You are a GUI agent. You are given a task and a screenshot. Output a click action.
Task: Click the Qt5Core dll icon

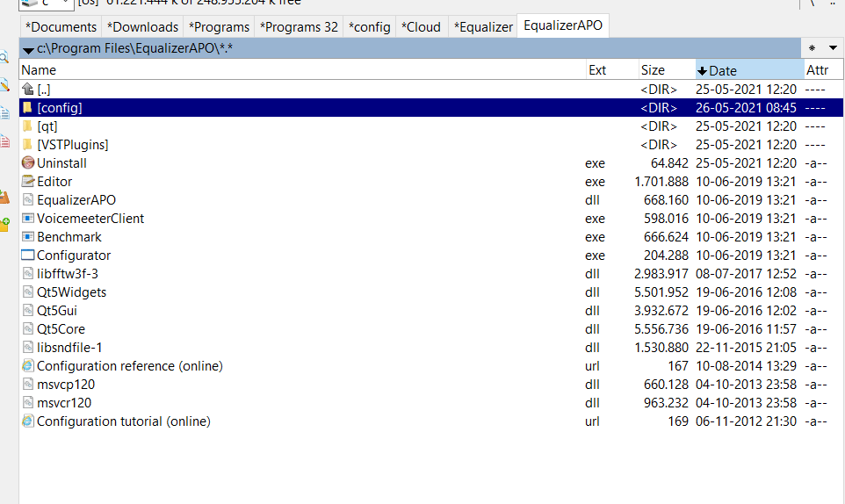click(28, 328)
